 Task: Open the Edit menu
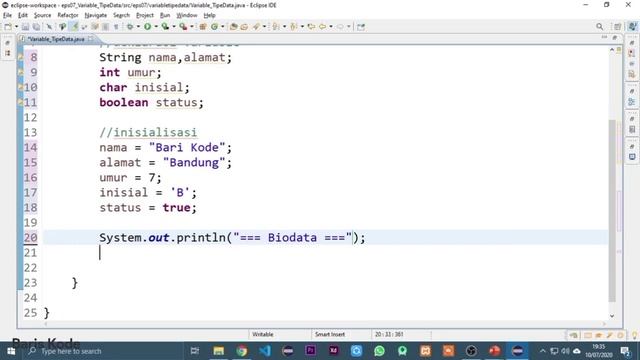click(23, 16)
